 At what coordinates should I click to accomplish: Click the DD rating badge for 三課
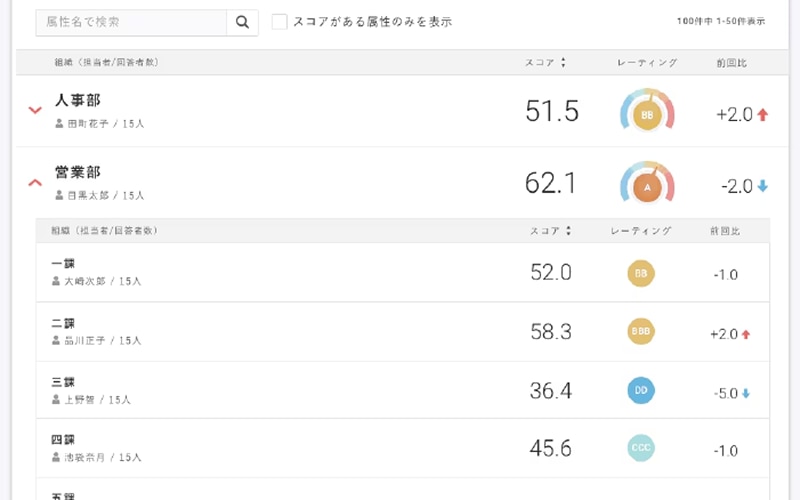pyautogui.click(x=641, y=390)
